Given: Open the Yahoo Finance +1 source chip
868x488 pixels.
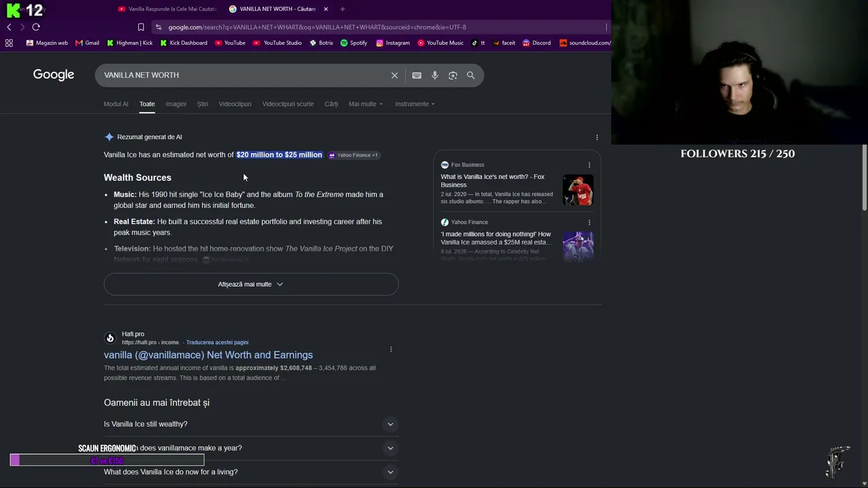Looking at the screenshot, I should point(353,155).
